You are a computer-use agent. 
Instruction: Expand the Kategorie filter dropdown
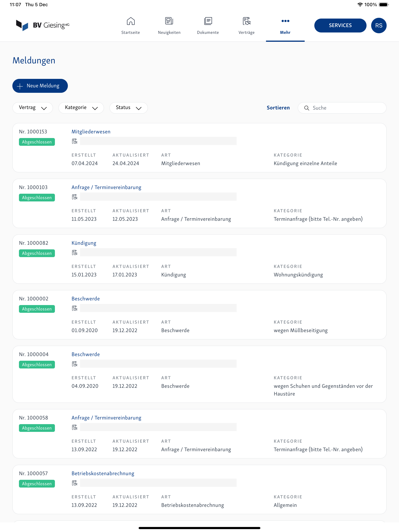point(81,108)
